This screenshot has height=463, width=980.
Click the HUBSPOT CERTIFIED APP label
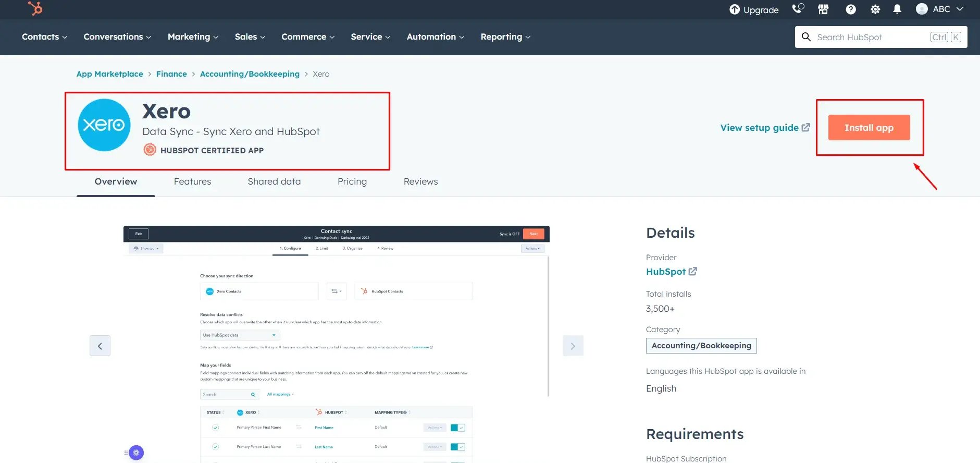(212, 150)
